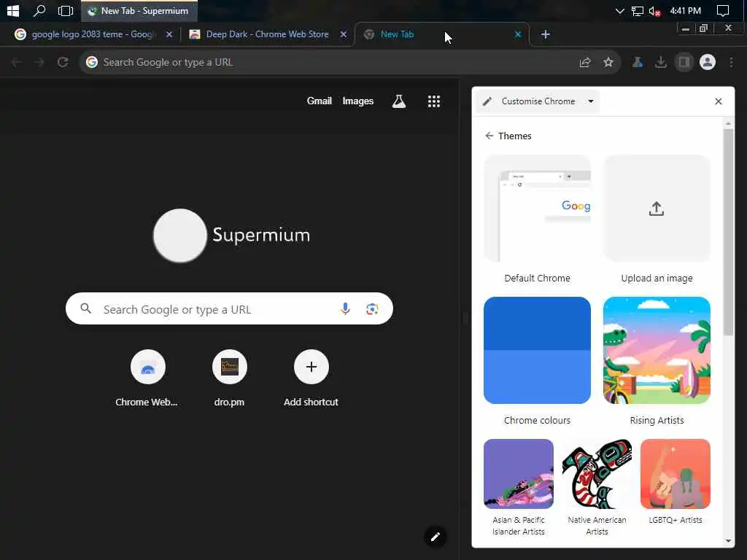
Task: Open the Google apps grid icon
Action: [x=433, y=101]
